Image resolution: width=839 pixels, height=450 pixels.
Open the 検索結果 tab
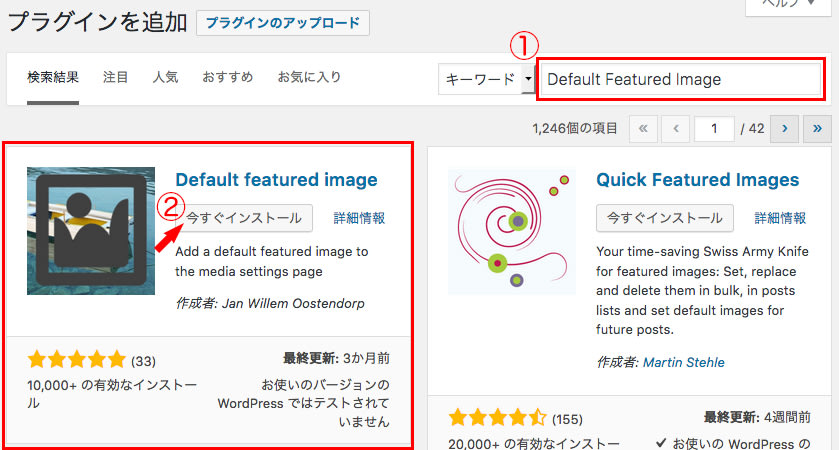click(x=53, y=78)
